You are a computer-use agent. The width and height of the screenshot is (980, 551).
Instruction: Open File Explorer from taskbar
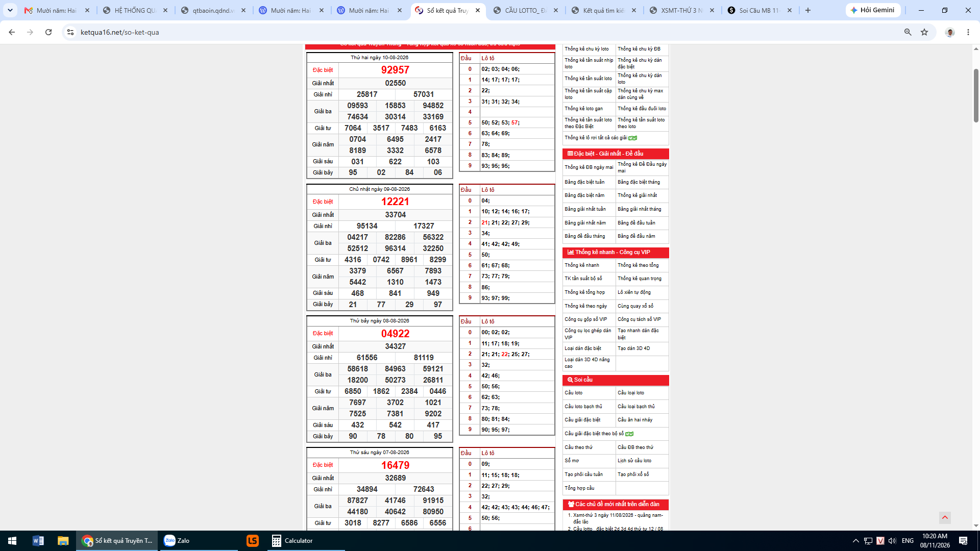coord(63,541)
